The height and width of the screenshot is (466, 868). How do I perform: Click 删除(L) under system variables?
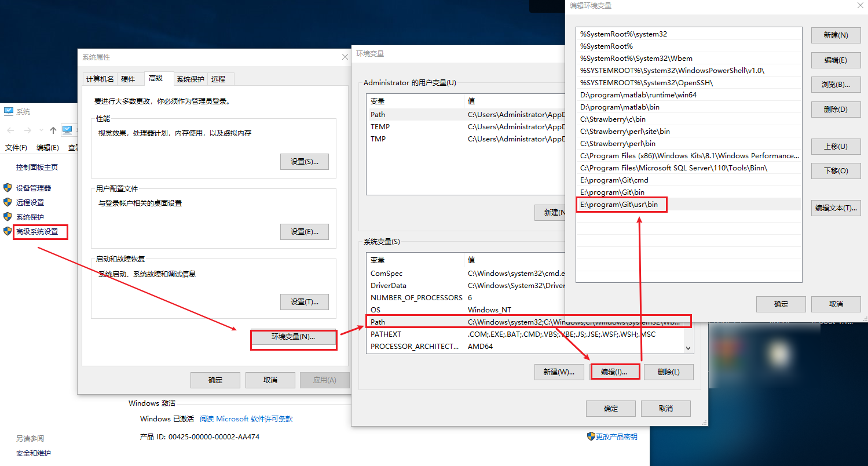click(x=669, y=372)
